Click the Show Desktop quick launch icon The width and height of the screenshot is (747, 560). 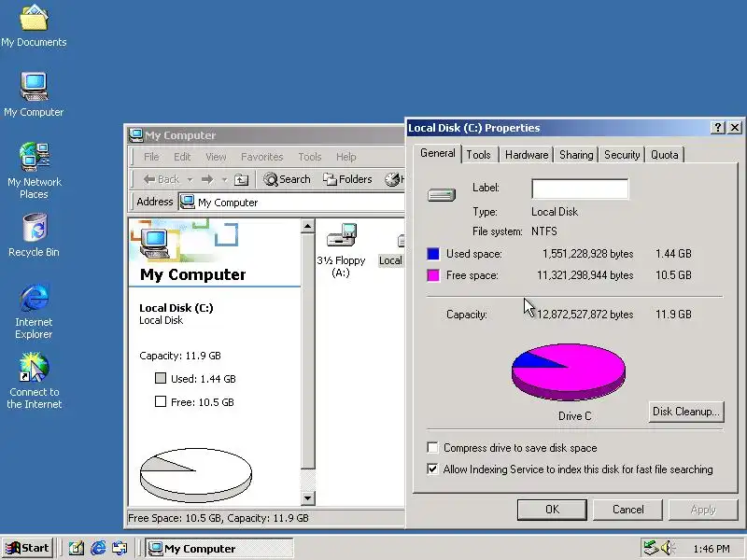[x=77, y=548]
